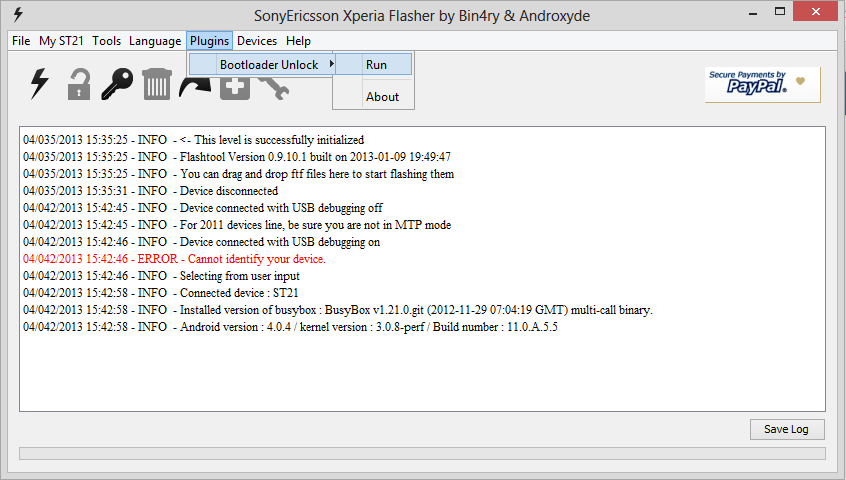
Task: Open the My ST21 menu
Action: pos(61,41)
